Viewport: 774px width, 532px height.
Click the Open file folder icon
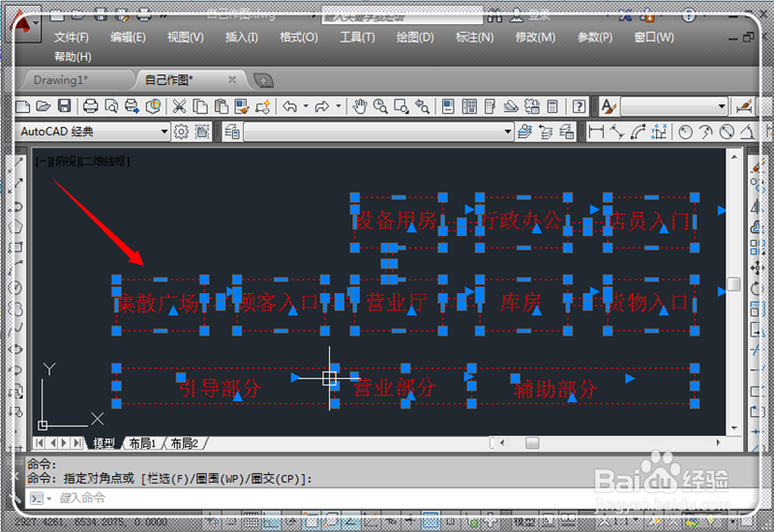pyautogui.click(x=44, y=106)
